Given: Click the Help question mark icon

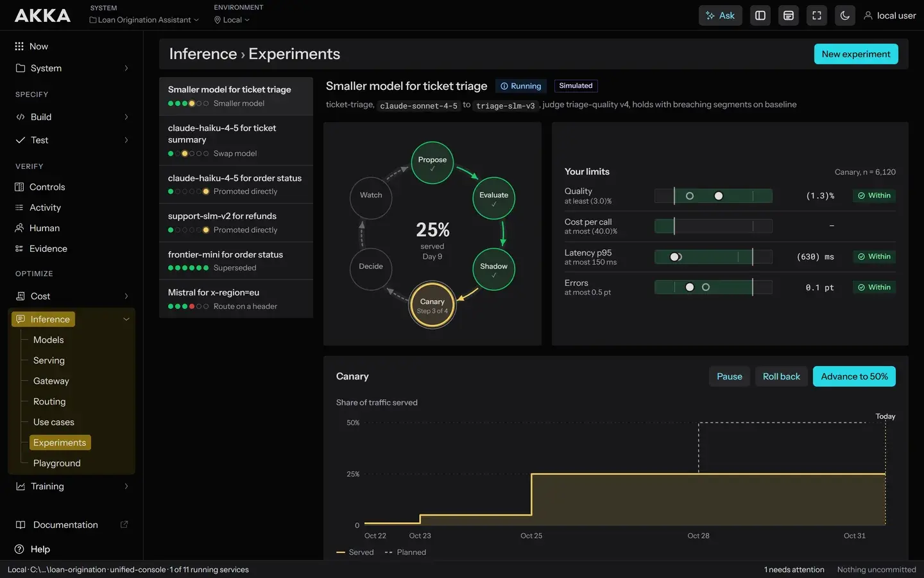Looking at the screenshot, I should point(19,549).
